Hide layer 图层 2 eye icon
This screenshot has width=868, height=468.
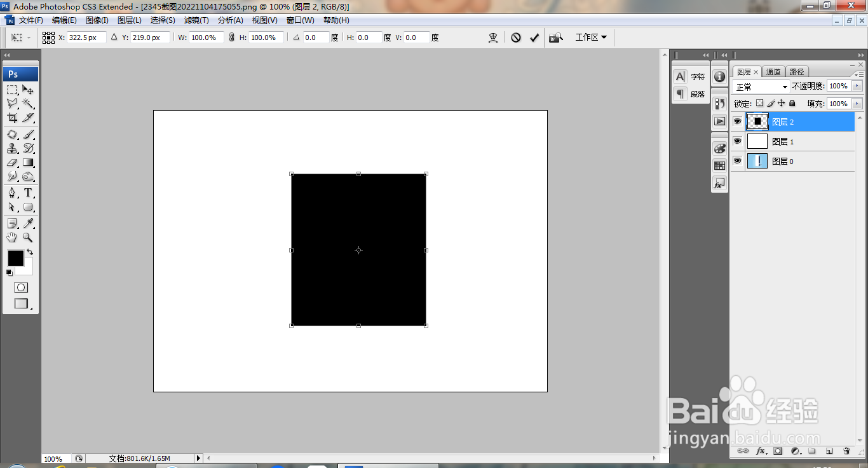click(x=737, y=121)
